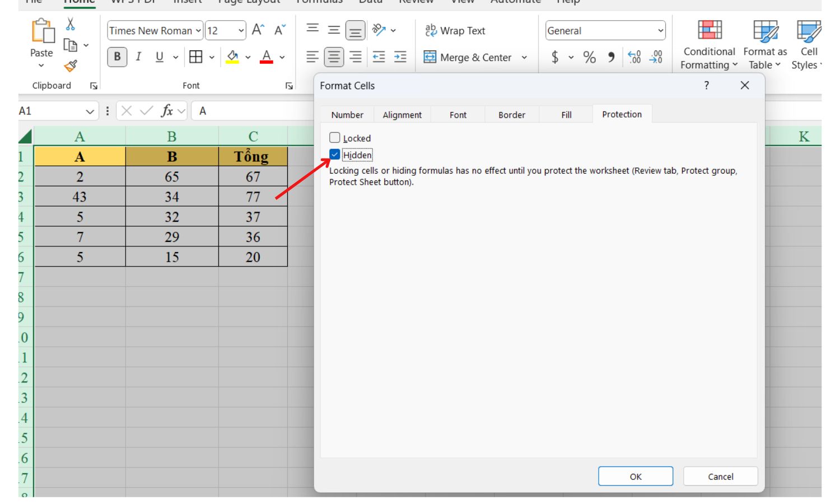This screenshot has height=504, width=840.
Task: Click inside the formula bar
Action: 252,110
